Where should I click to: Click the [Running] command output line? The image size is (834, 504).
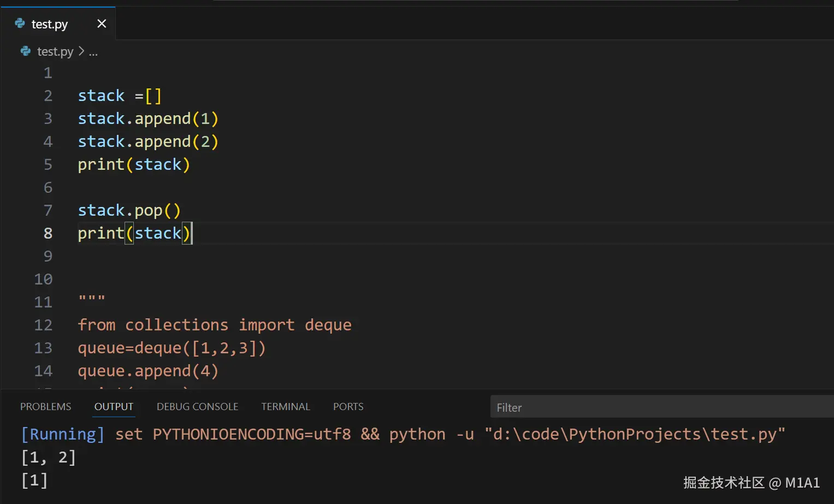[403, 434]
